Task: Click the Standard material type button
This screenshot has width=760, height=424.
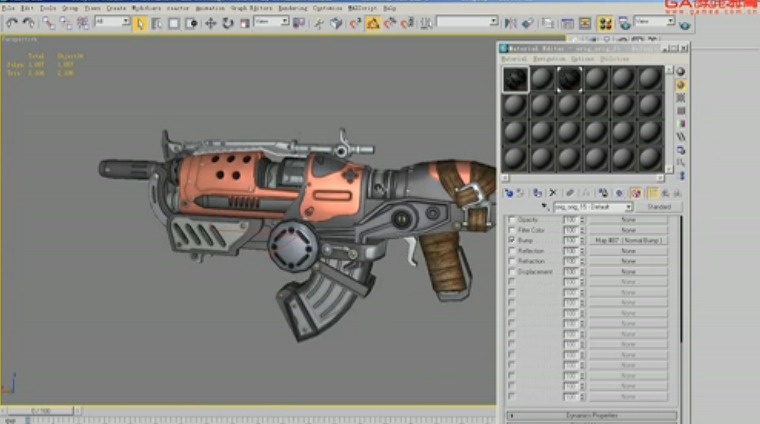Action: click(659, 207)
